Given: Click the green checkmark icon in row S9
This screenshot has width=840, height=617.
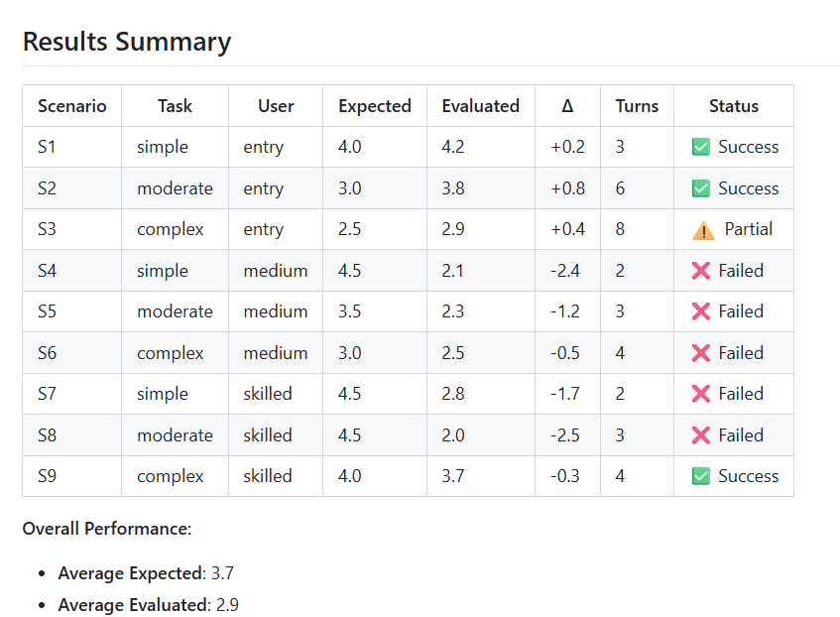Looking at the screenshot, I should click(701, 476).
